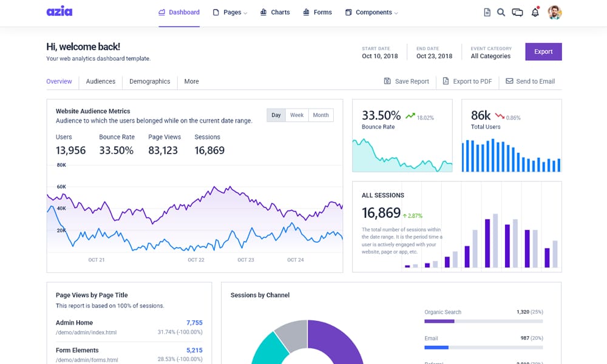The image size is (607, 364).
Task: Click the All Sessions bar chart
Action: (x=481, y=241)
